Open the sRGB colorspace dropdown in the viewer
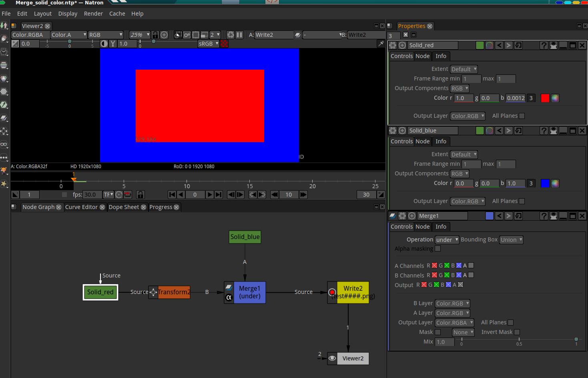This screenshot has width=588, height=378. point(208,43)
